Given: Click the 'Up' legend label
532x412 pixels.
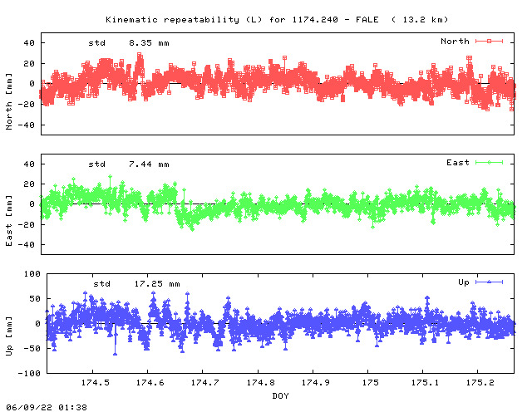Looking at the screenshot, I should [x=464, y=282].
